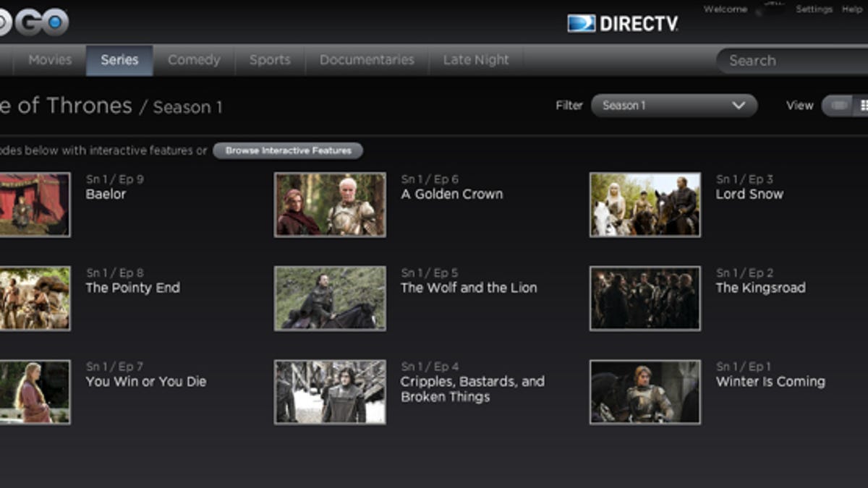
Task: Click Browse Interactive Features button
Action: pos(288,150)
